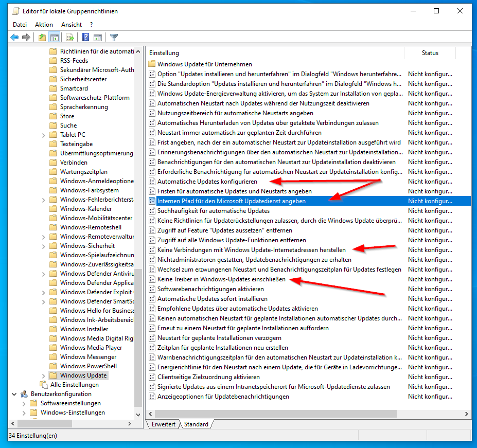
Task: Open the ? help menu
Action: (91, 25)
